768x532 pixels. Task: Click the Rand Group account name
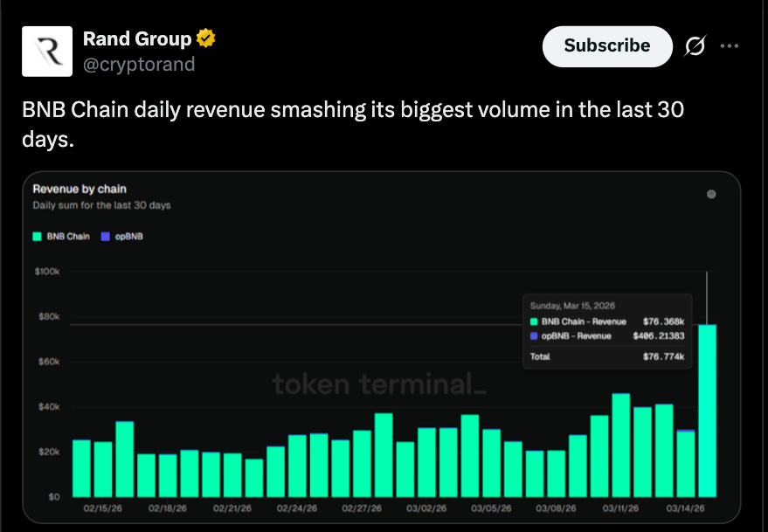[x=137, y=38]
